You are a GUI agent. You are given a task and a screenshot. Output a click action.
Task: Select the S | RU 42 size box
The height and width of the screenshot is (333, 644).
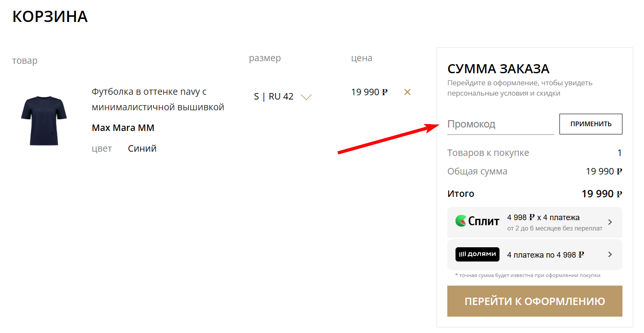pyautogui.click(x=273, y=96)
